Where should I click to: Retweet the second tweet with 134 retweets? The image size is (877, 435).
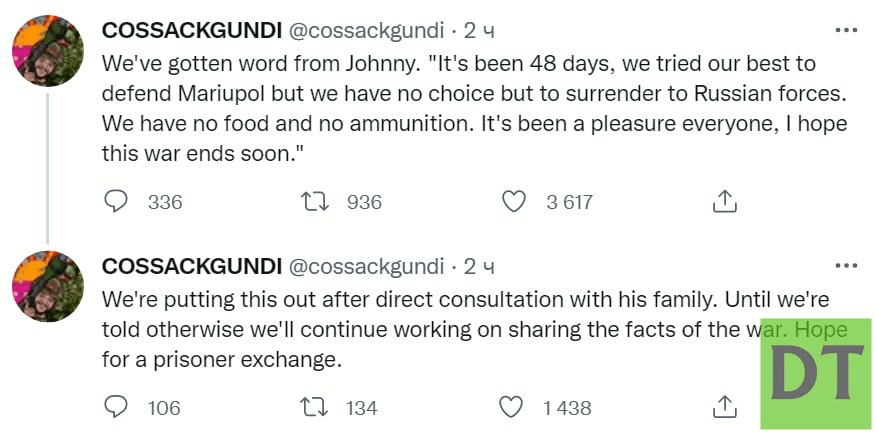[x=316, y=406]
